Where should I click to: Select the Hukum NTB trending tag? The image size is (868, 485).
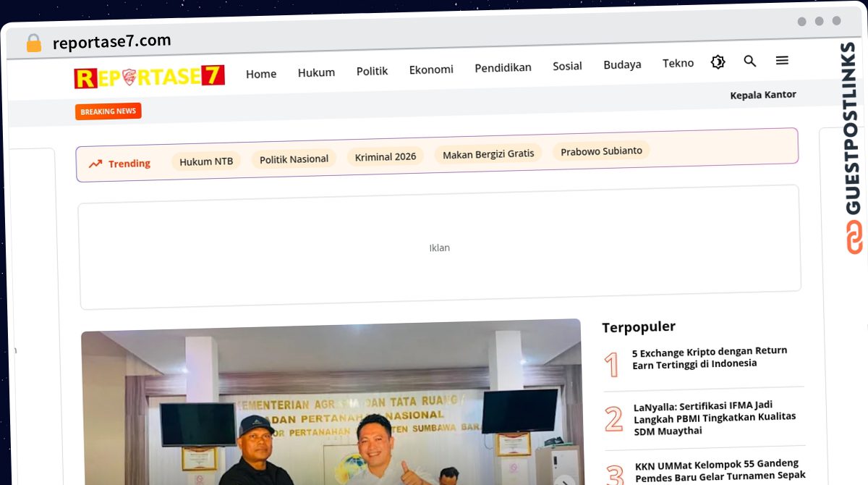[206, 161]
